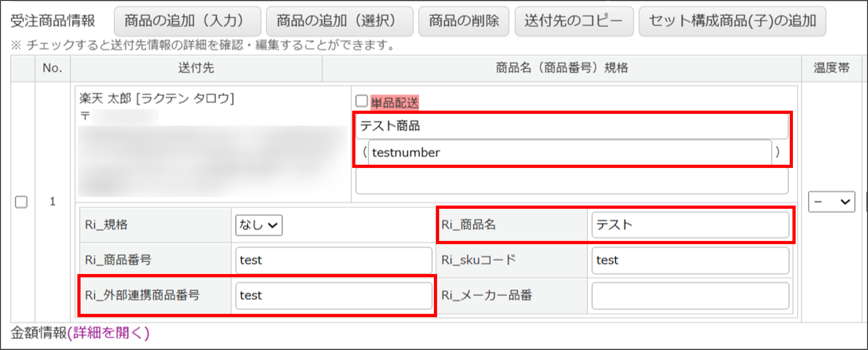The image size is (868, 350).
Task: Focus the Ri_商品番号 input field
Action: click(334, 260)
